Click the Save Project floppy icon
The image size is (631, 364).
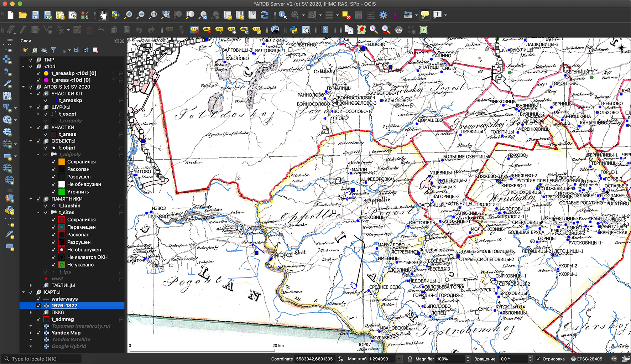coord(35,15)
